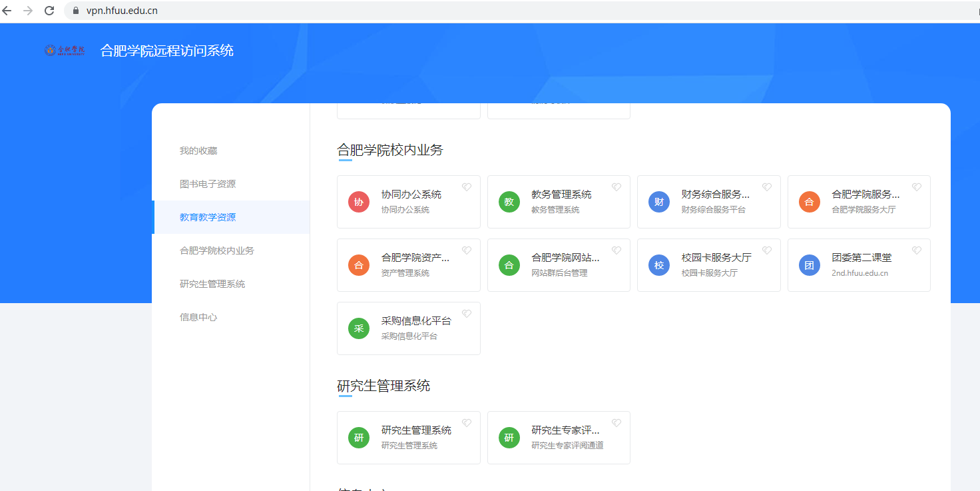The height and width of the screenshot is (491, 980).
Task: Click the red 协 icon of 协同办公系统
Action: (359, 202)
